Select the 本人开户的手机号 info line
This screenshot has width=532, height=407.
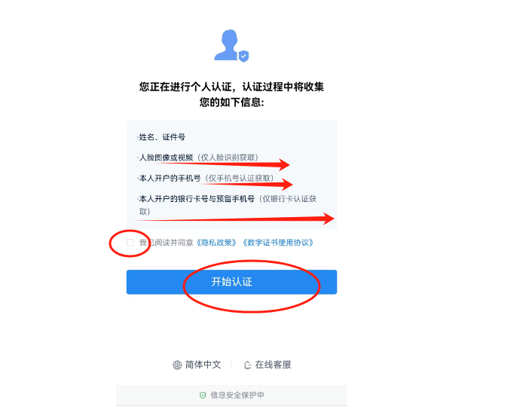(x=206, y=178)
